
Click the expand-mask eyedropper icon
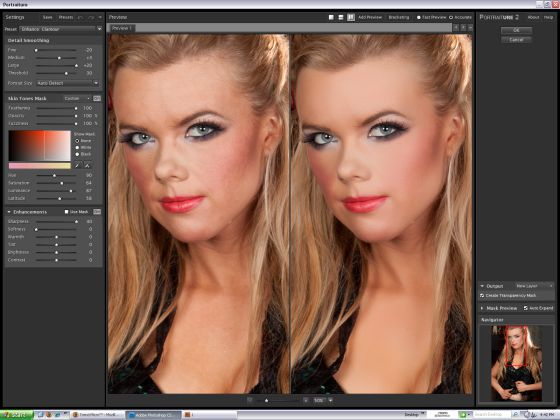(x=87, y=166)
